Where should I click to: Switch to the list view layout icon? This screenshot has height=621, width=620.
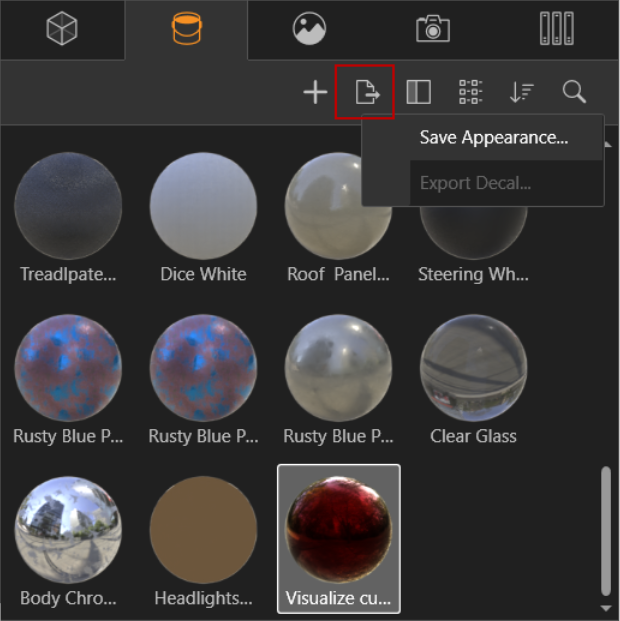pos(470,93)
